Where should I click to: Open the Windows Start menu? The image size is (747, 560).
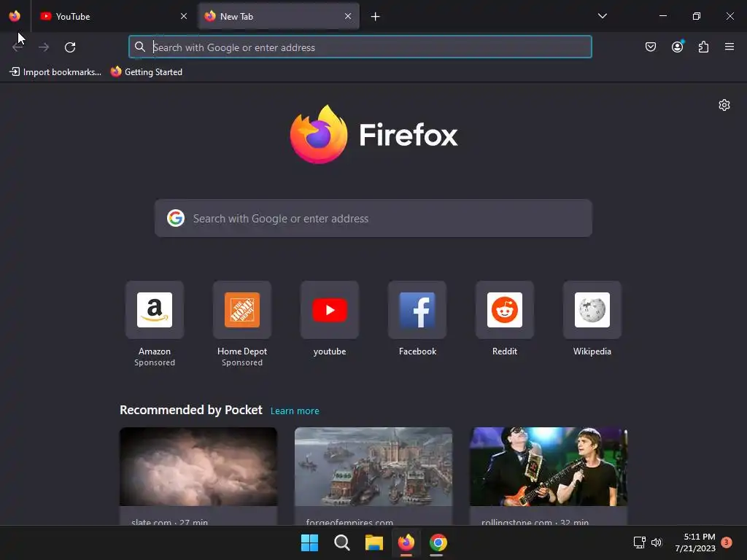[309, 542]
